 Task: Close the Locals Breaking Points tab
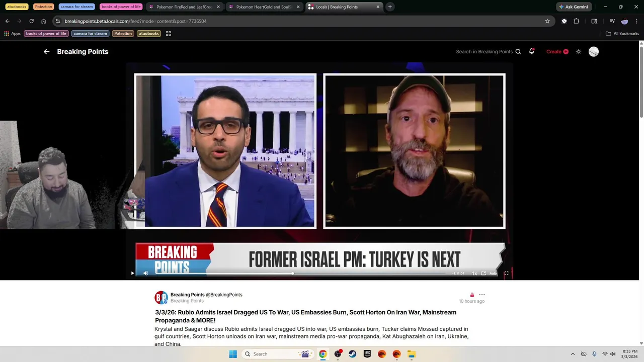tap(378, 7)
